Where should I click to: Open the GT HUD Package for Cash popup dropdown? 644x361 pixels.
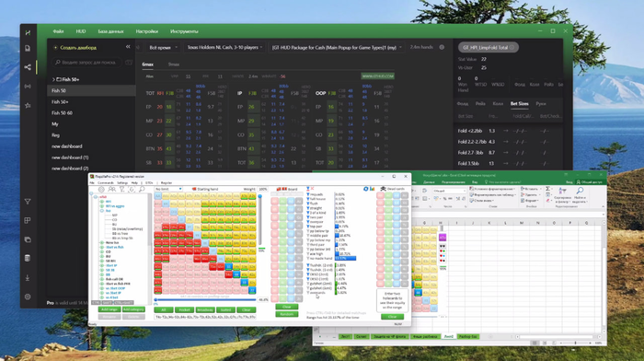tap(337, 48)
